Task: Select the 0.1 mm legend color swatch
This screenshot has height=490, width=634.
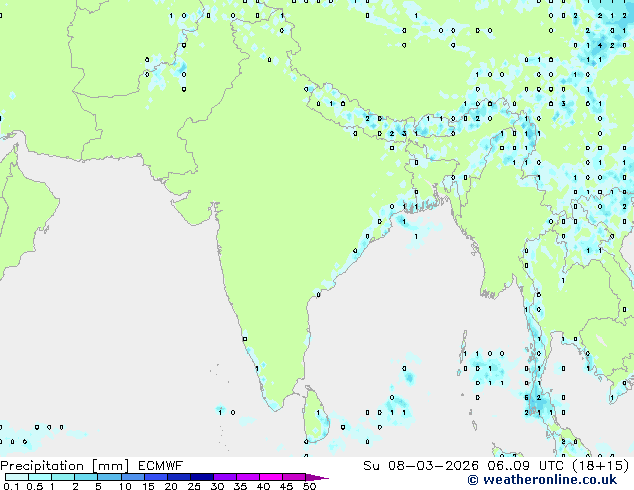Action: [x=17, y=477]
